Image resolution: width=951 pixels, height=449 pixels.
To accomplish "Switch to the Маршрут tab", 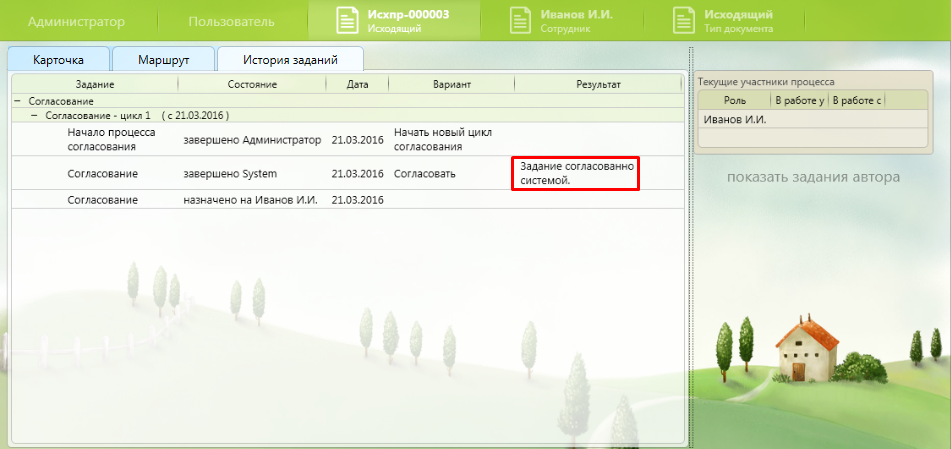I will pos(164,60).
